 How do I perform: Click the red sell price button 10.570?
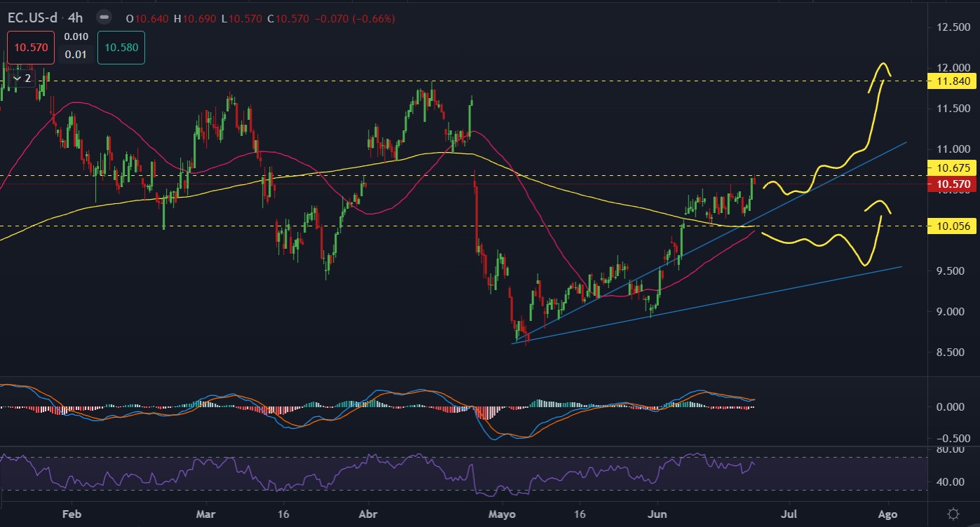(29, 48)
